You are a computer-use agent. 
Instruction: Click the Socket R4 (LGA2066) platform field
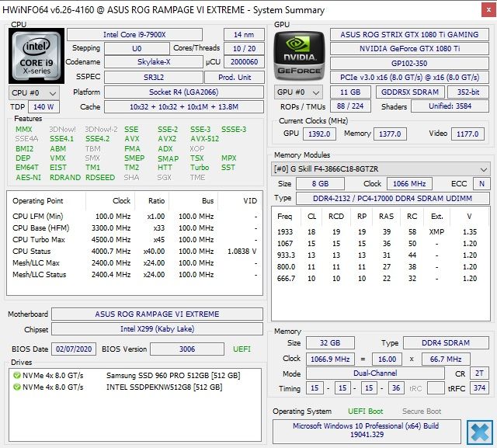[x=184, y=92]
